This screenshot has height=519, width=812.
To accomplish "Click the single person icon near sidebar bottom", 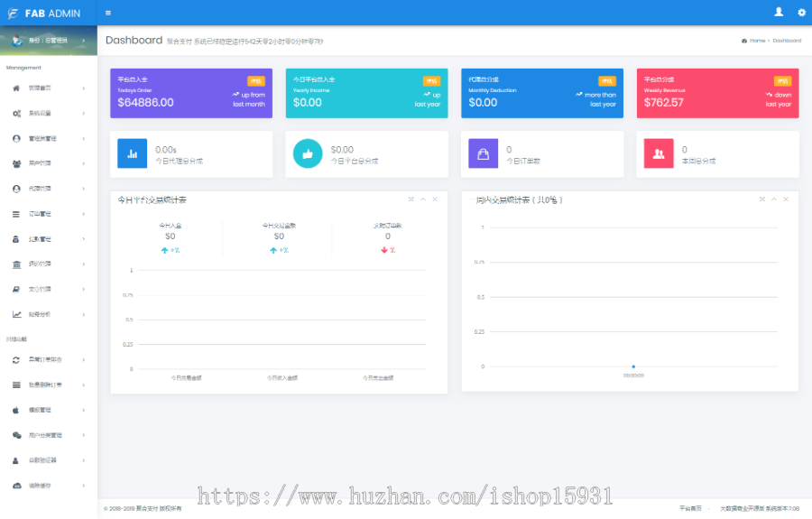I will 16,460.
